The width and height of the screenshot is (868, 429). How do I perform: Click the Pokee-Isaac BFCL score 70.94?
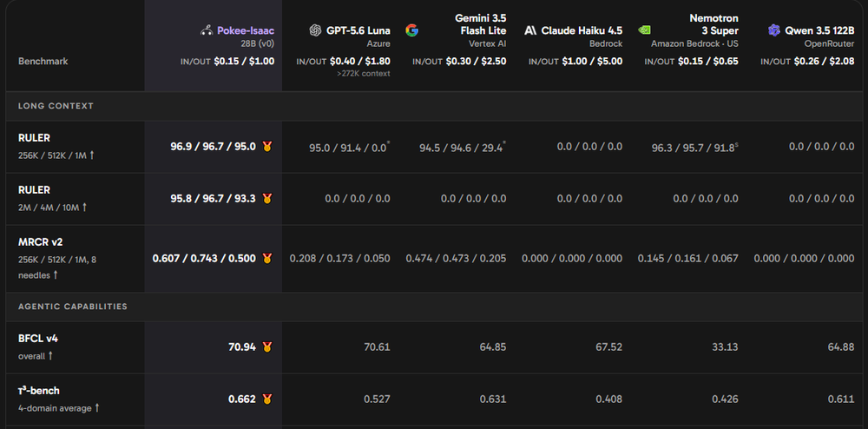pos(242,347)
